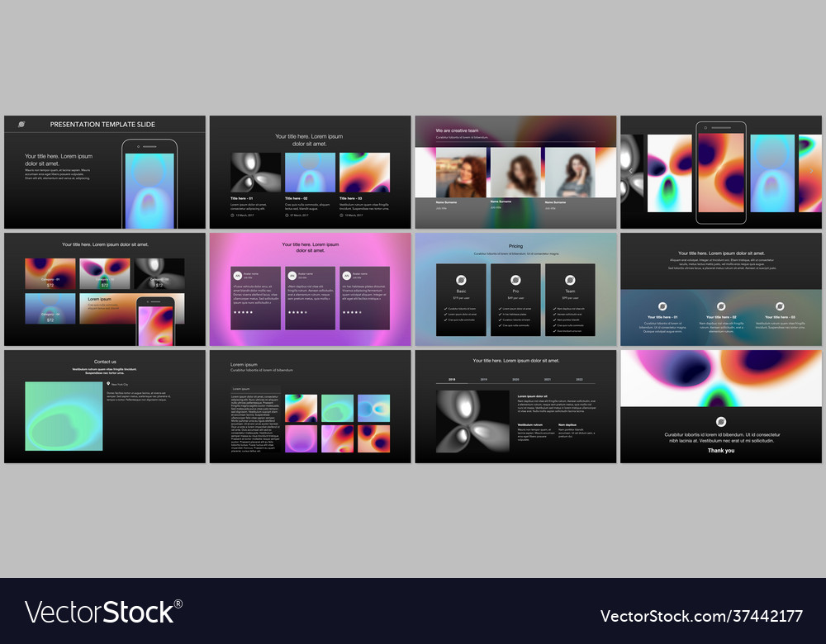Tick the last checklist item in the Team plan
Screen dimensions: 826x644
[554, 331]
